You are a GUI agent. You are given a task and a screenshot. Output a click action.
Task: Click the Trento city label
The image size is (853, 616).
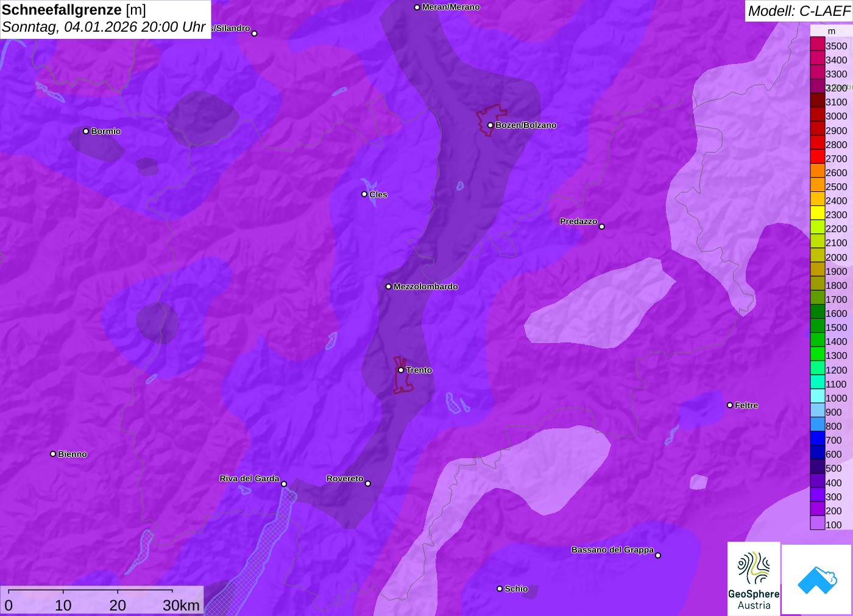coord(419,370)
